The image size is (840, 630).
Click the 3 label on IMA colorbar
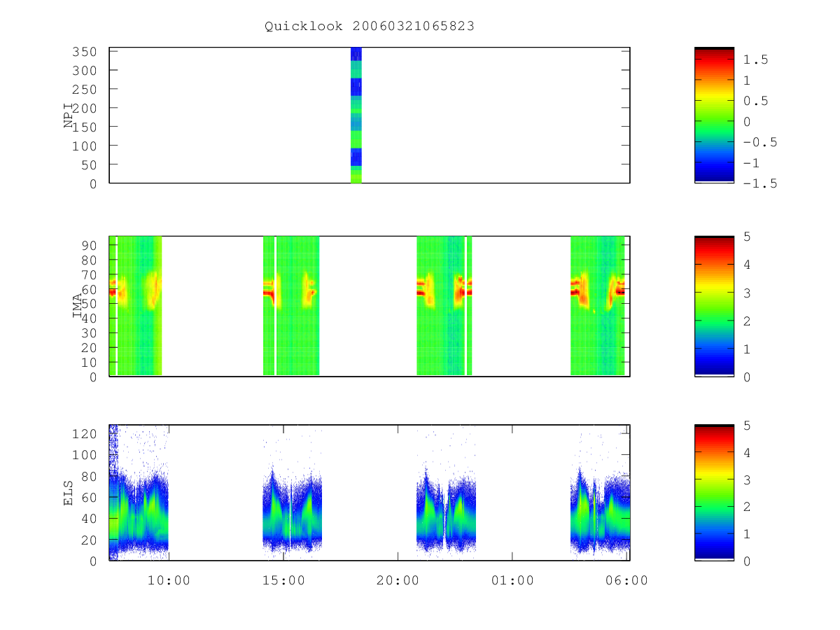tap(748, 293)
